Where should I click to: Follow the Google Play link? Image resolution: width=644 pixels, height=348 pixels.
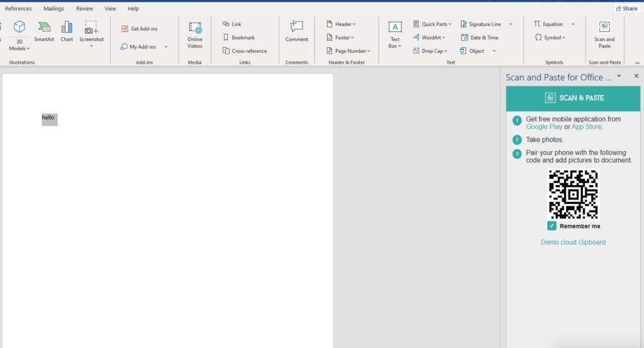544,126
